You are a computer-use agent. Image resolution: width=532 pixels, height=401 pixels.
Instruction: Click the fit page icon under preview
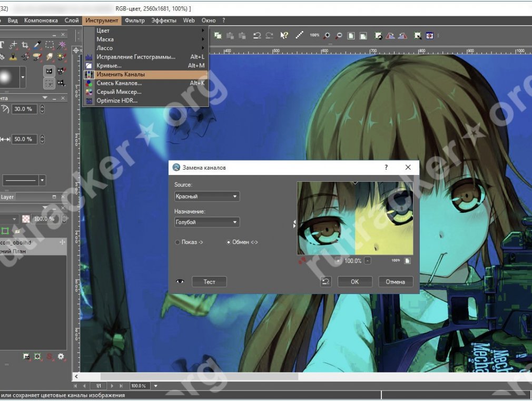pyautogui.click(x=408, y=260)
